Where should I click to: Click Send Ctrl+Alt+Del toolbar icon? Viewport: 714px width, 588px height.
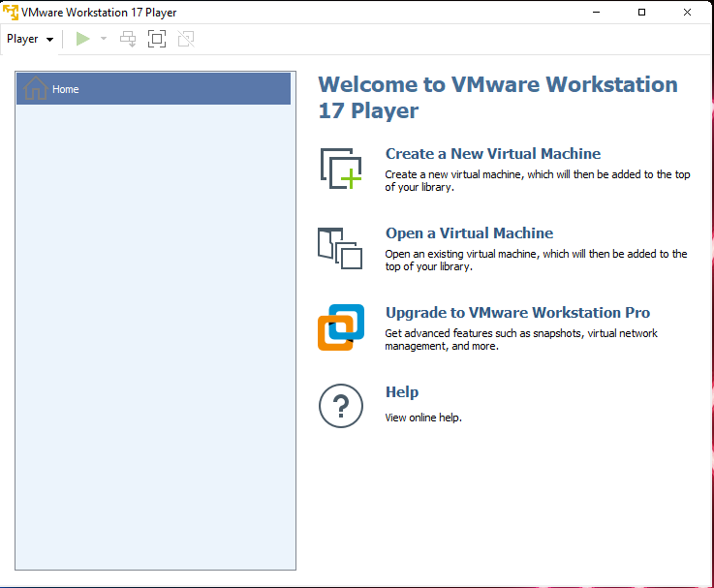tap(128, 39)
